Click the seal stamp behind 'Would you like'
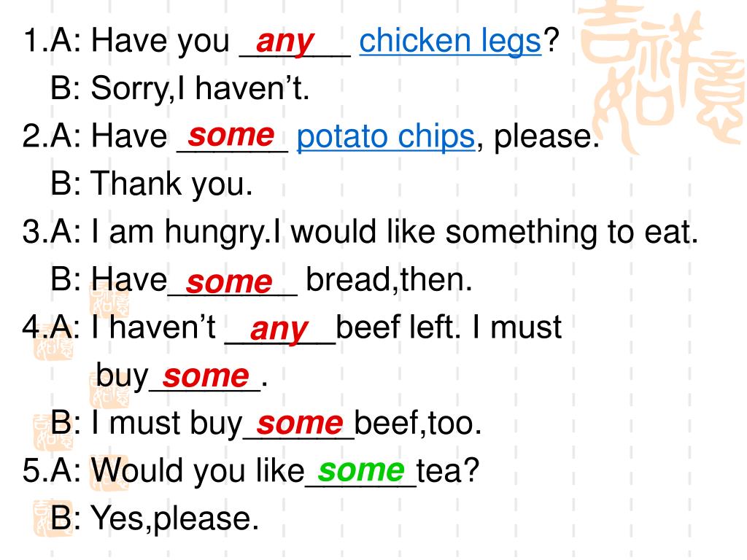 coord(109,472)
